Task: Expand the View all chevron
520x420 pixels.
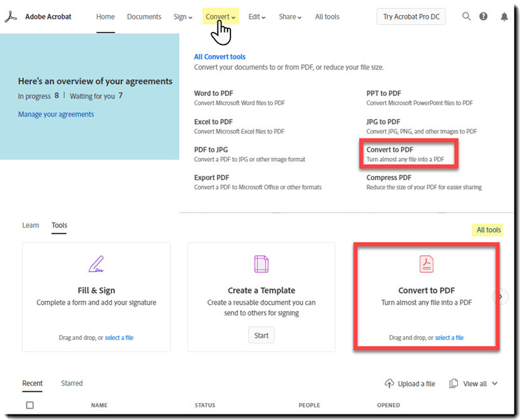Action: pos(495,384)
